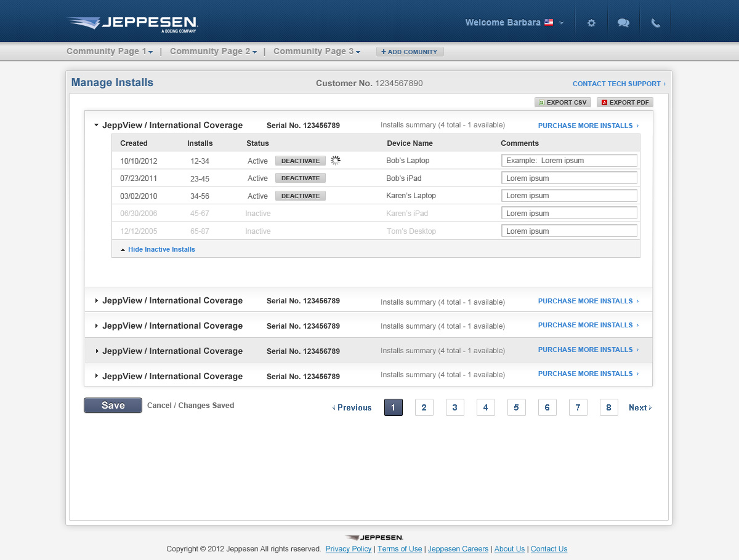The height and width of the screenshot is (560, 739).
Task: Deactivate Bob's iPad install
Action: (300, 178)
